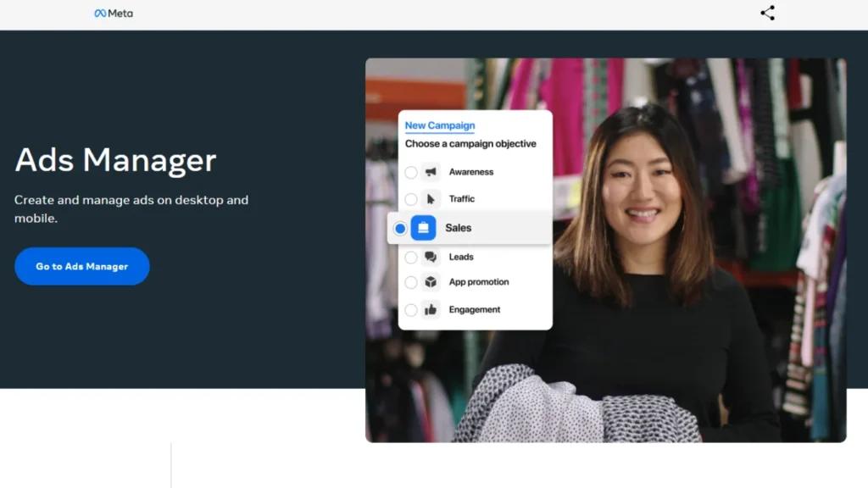Click the Awareness megaphone icon
Screen dimensions: 868x488
431,172
